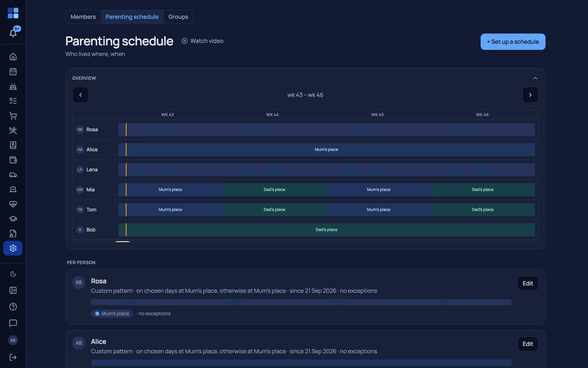Open the AB user avatar in sidebar
588x368 pixels.
(x=13, y=340)
